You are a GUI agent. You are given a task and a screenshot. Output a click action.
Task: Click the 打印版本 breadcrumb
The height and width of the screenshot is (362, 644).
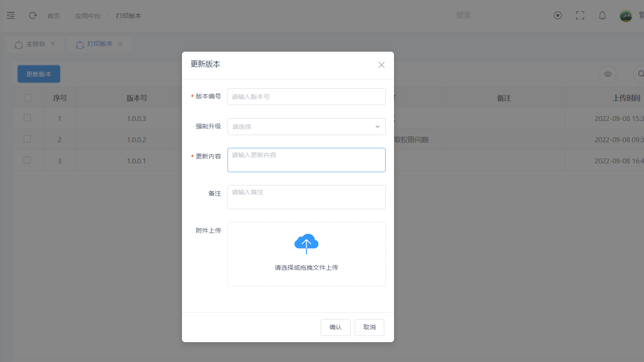pos(129,16)
